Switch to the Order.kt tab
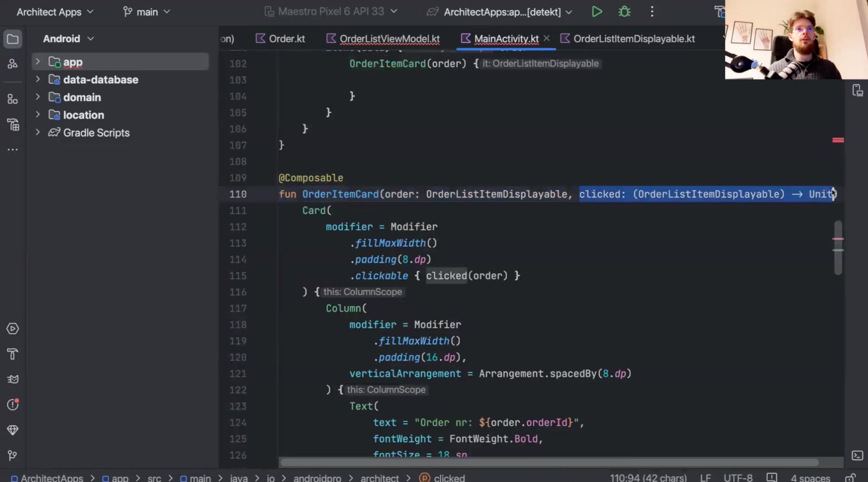 pyautogui.click(x=287, y=39)
